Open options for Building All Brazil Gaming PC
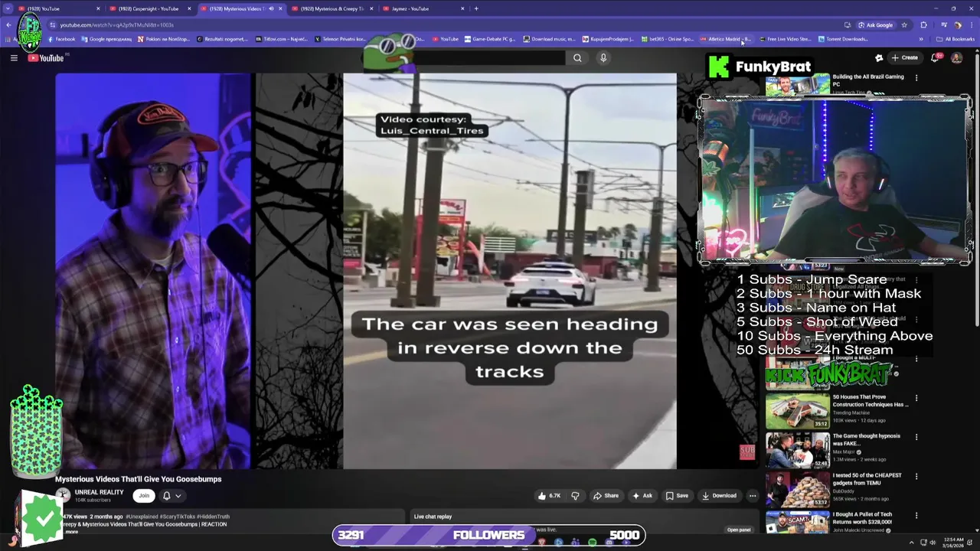This screenshot has width=980, height=551. 916,77
